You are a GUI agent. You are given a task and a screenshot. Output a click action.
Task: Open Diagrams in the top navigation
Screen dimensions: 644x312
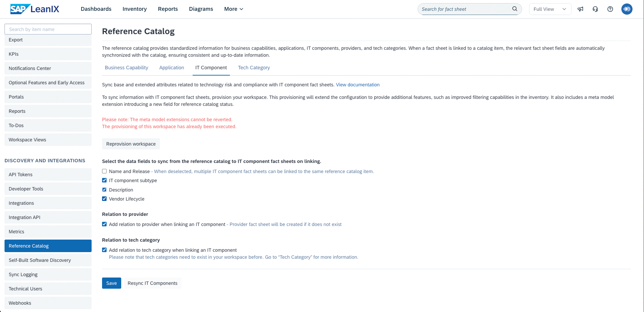tap(201, 9)
